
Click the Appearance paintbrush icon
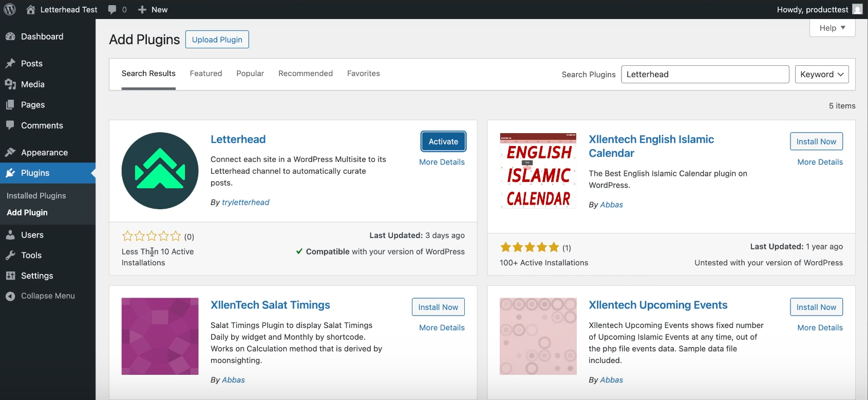[10, 153]
